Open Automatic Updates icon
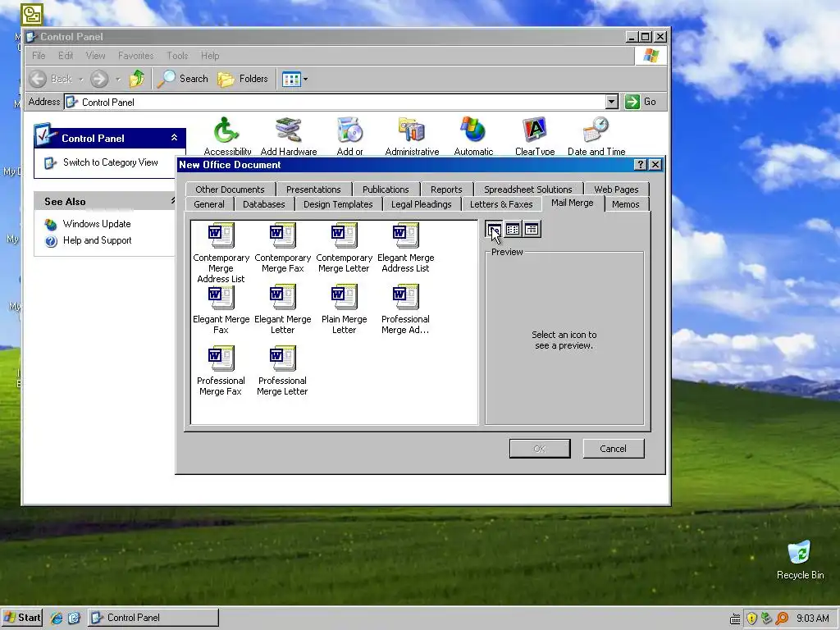The image size is (840, 630). tap(473, 136)
